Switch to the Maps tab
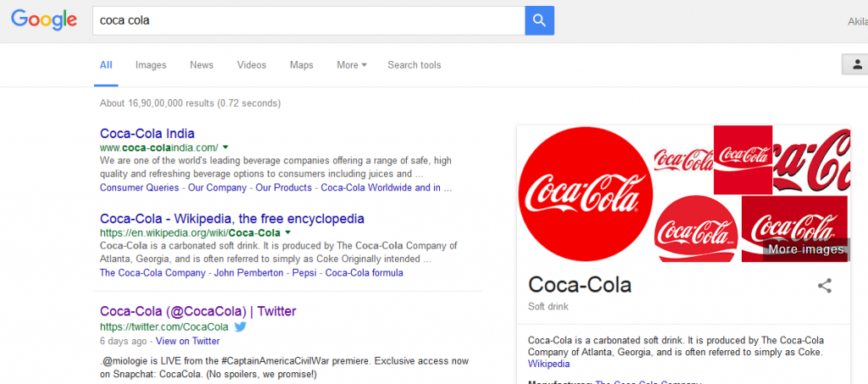The width and height of the screenshot is (868, 384). pyautogui.click(x=302, y=64)
